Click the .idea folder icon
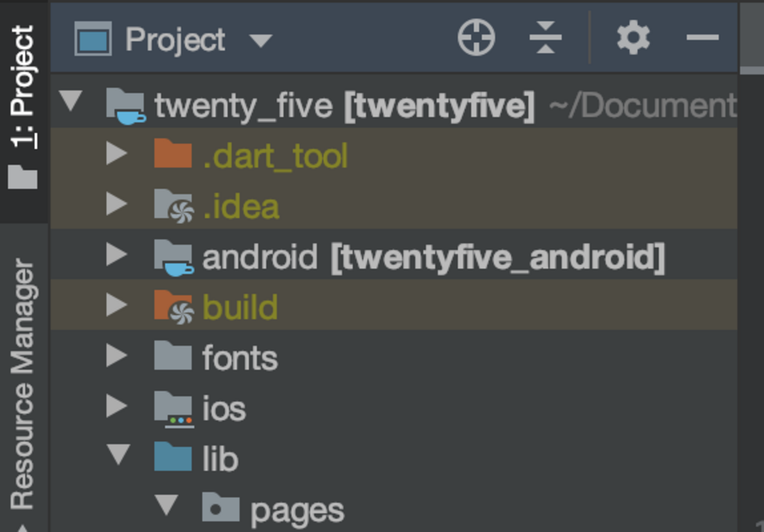The image size is (764, 532). 173,206
